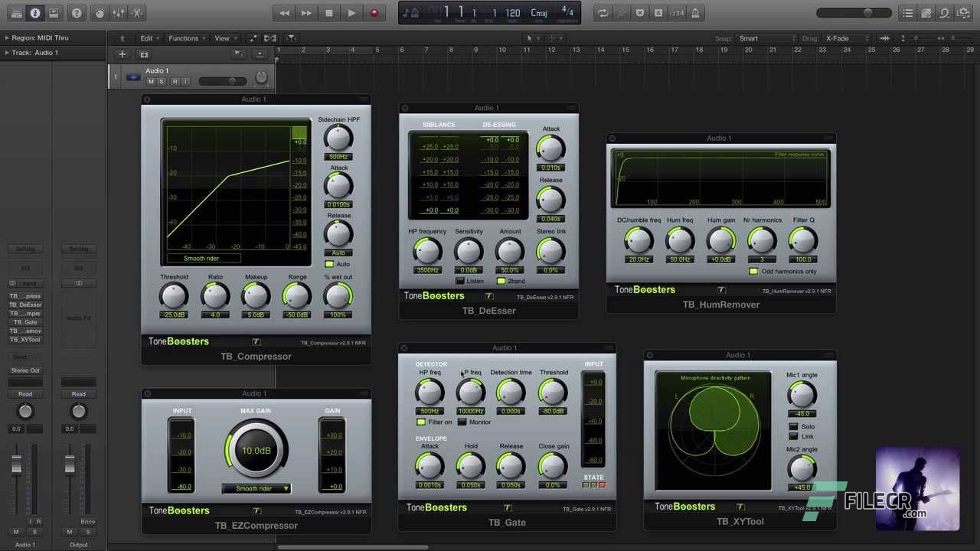This screenshot has height=551, width=980.
Task: Expand the Region: MIDI Thru disclosure triangle
Action: (7, 37)
